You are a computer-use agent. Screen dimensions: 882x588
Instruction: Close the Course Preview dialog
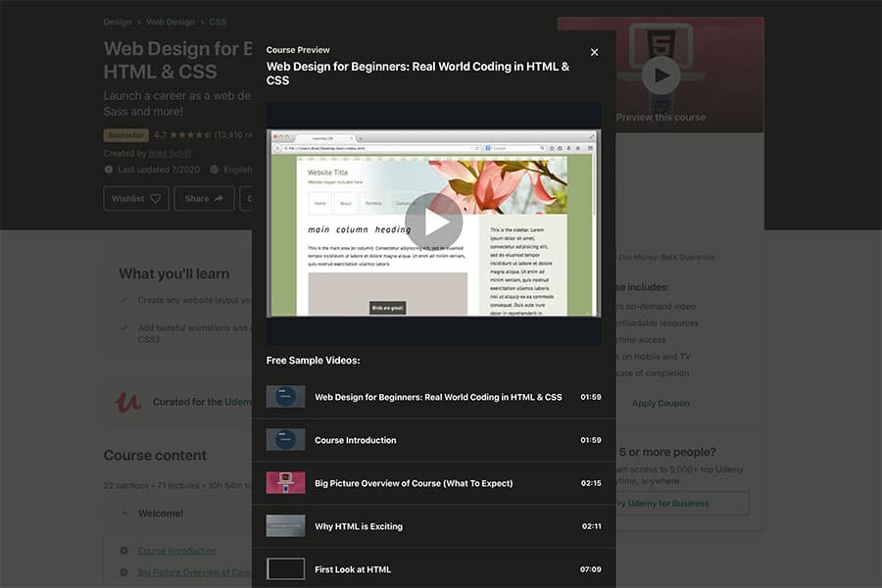(x=594, y=52)
